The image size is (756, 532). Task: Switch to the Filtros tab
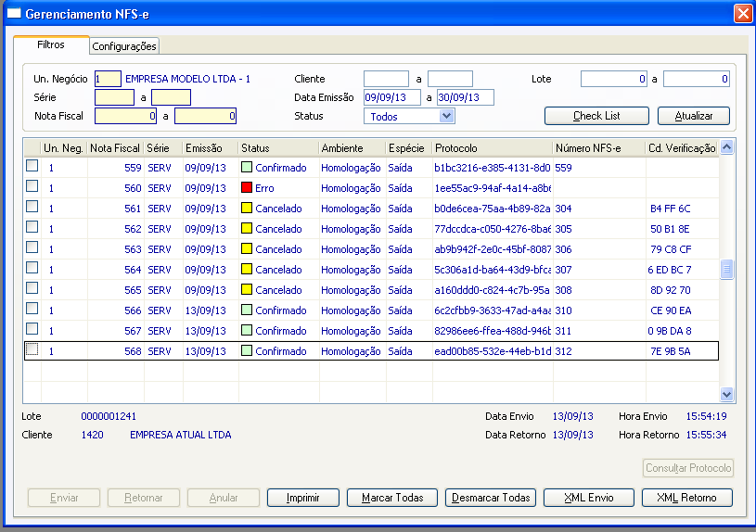tap(51, 44)
